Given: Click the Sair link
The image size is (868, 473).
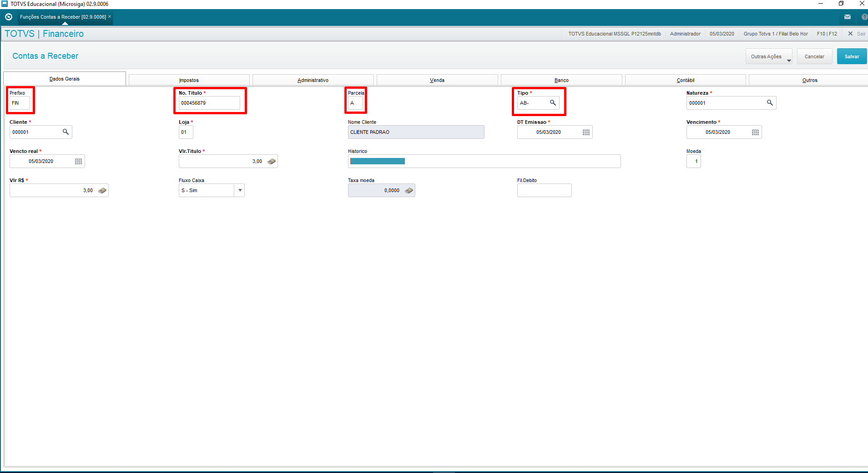Looking at the screenshot, I should click(x=861, y=34).
